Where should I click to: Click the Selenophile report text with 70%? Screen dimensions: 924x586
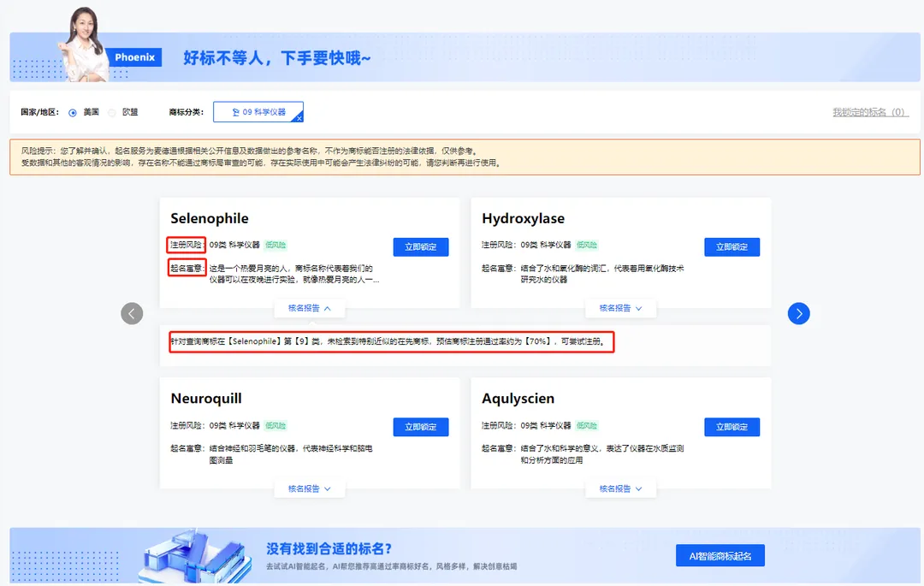(x=389, y=341)
